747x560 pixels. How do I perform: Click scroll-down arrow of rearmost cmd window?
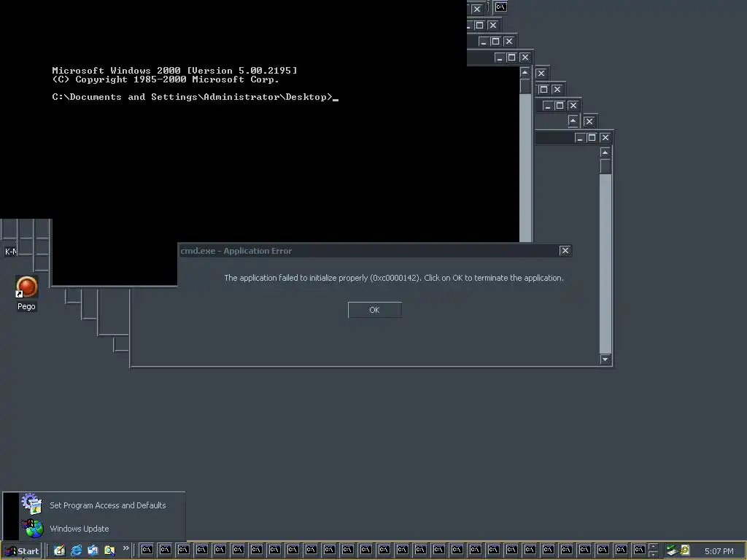[605, 359]
